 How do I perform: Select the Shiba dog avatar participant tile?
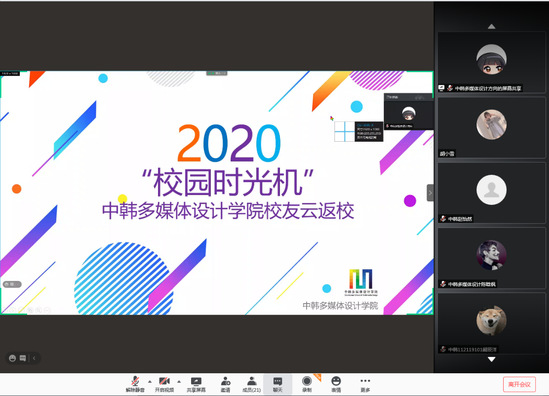491,323
